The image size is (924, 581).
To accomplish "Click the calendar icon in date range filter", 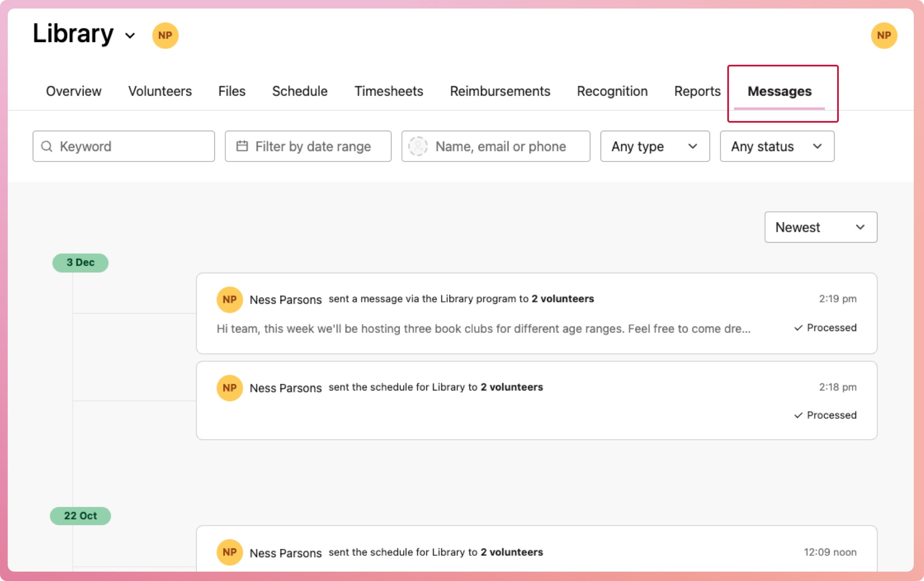I will [242, 146].
